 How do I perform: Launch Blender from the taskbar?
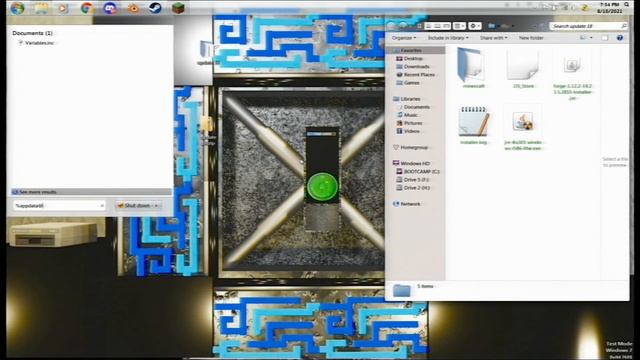pyautogui.click(x=133, y=8)
